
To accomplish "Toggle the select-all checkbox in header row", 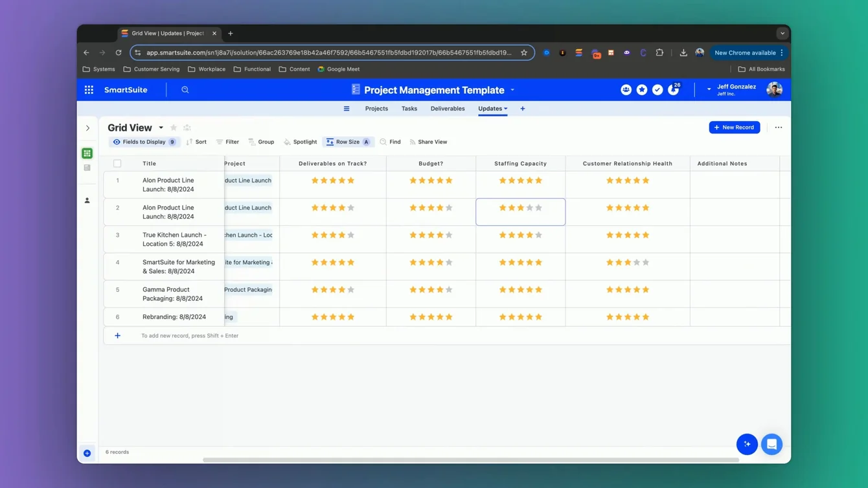I will [117, 164].
